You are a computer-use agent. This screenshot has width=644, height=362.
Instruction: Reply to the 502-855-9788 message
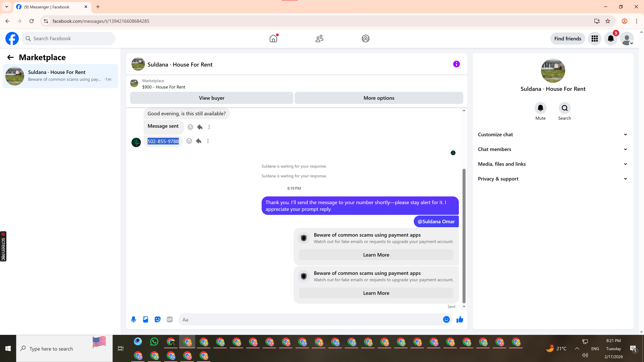coord(199,141)
